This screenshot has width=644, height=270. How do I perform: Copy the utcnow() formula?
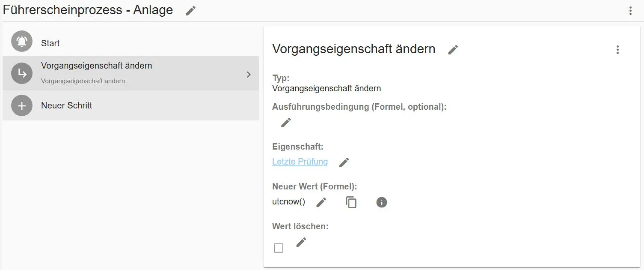(351, 202)
